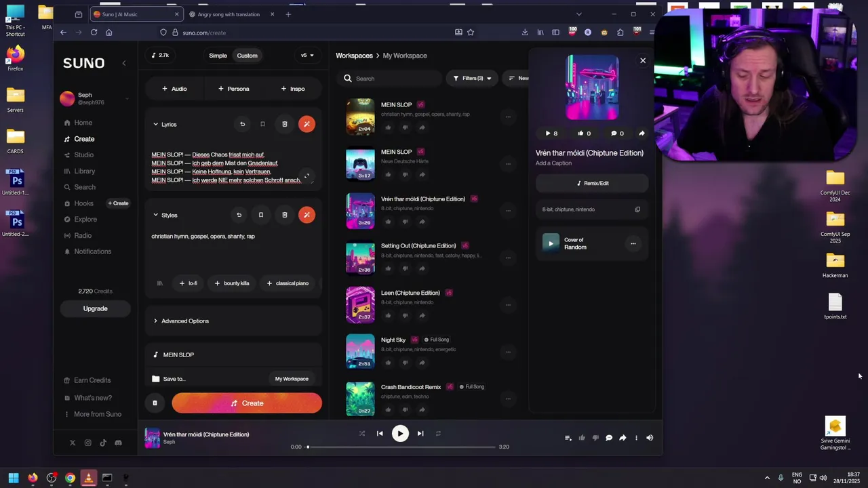
Task: Undo changes in the Styles section
Action: coord(239,215)
